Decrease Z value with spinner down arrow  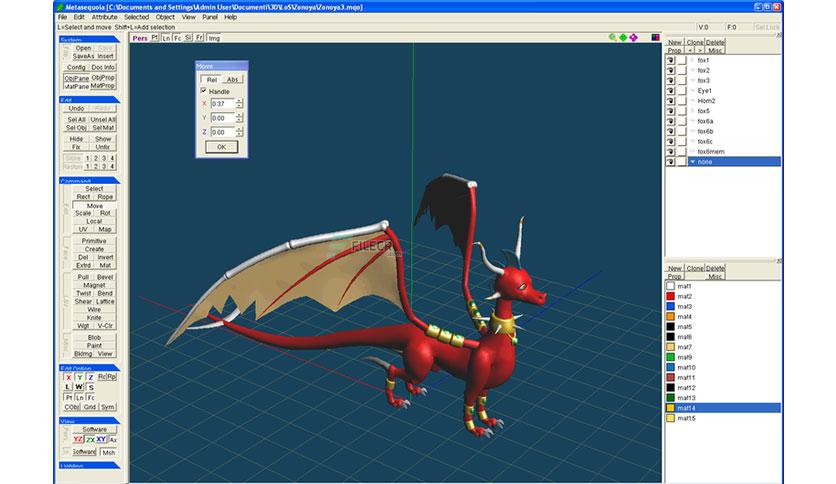239,134
